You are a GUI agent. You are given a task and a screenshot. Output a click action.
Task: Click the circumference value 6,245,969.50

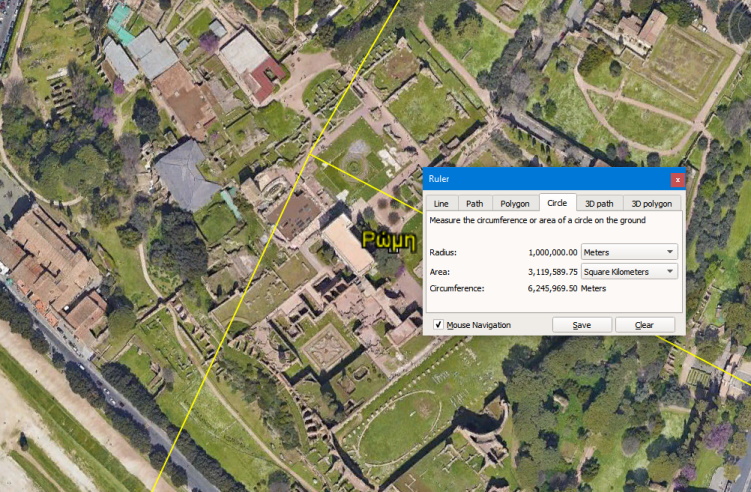click(x=553, y=288)
